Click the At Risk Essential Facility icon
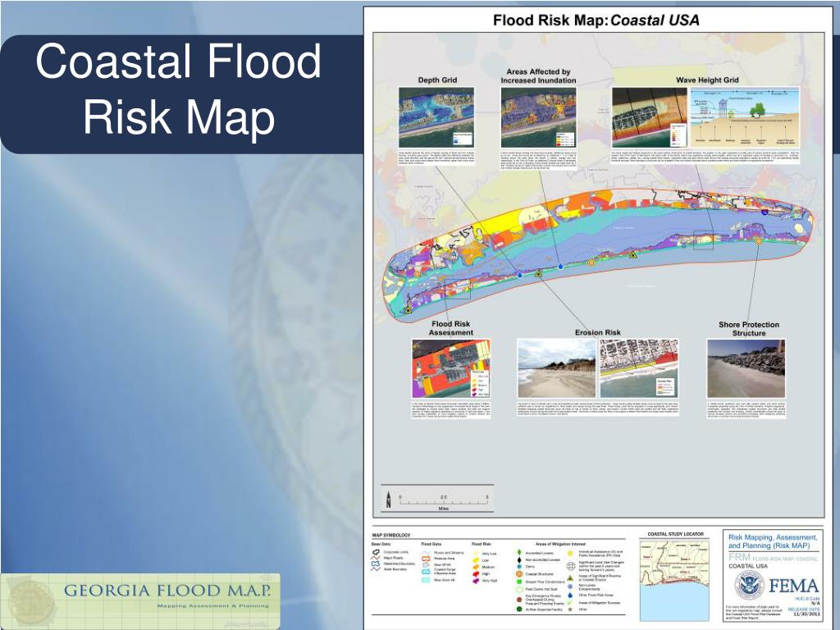 click(519, 609)
